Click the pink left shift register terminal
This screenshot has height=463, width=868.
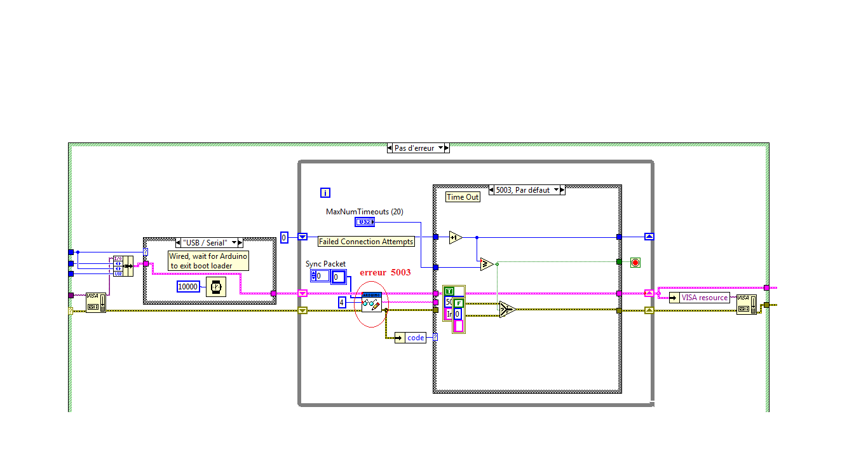tap(302, 293)
